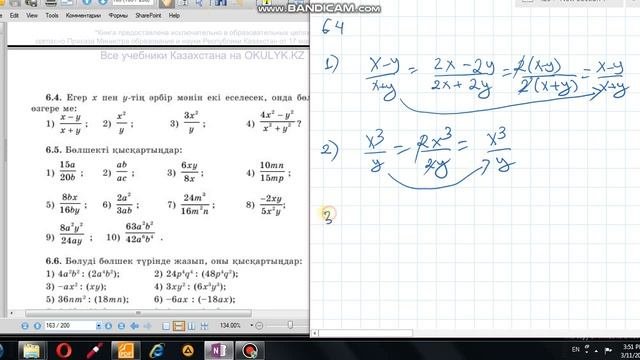Click fraction 24m² over 16m²n
This screenshot has height=360, width=640.
coord(195,204)
